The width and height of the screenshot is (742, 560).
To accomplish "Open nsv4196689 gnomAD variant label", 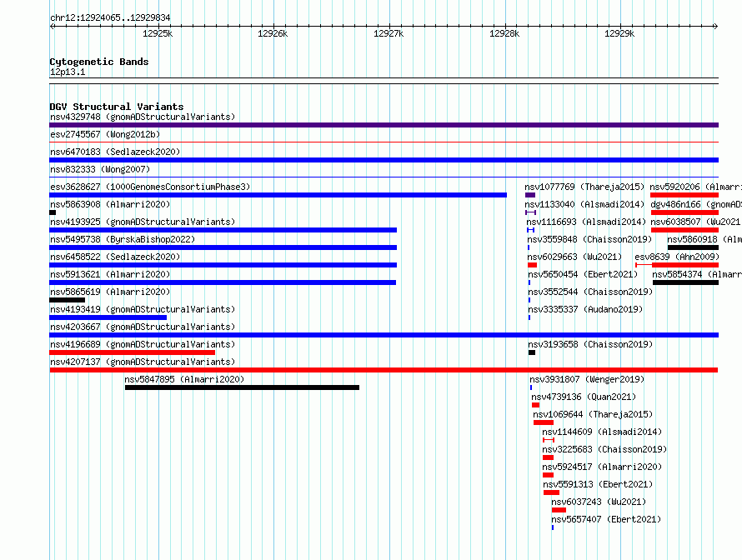I will [x=143, y=344].
